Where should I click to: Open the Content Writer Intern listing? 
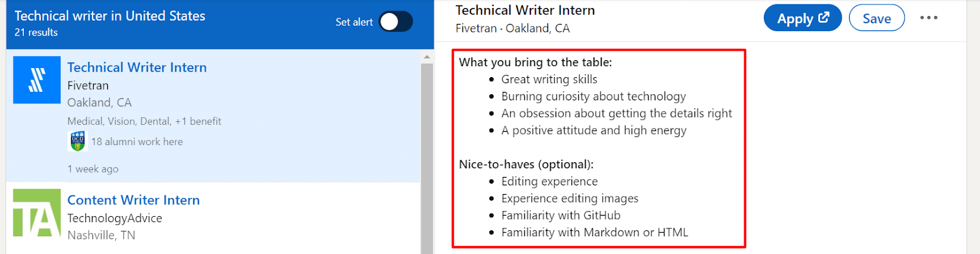pos(134,200)
